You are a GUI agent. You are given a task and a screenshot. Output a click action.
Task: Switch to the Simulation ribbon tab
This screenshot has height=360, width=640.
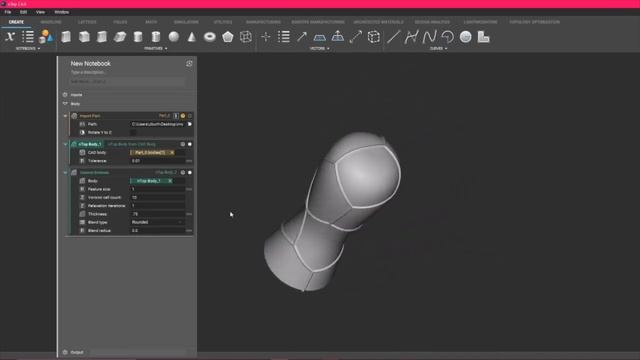186,22
